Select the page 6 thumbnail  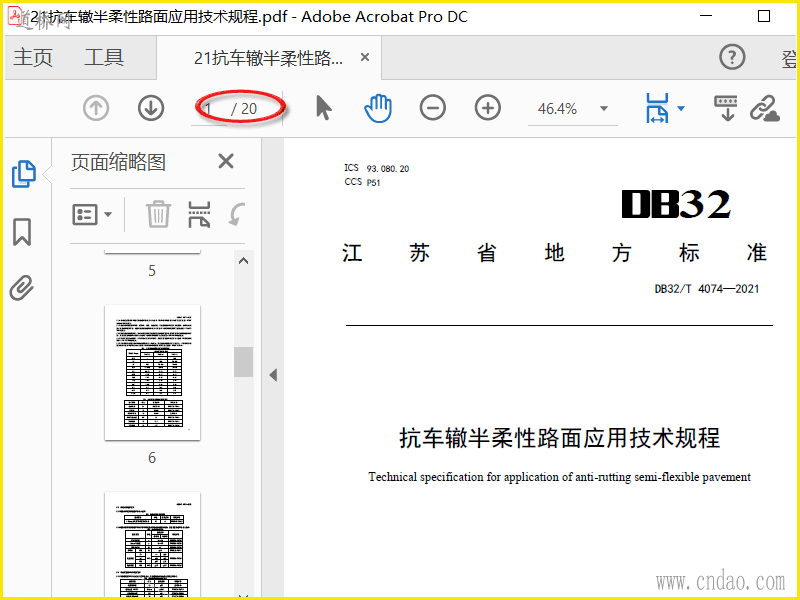click(152, 372)
